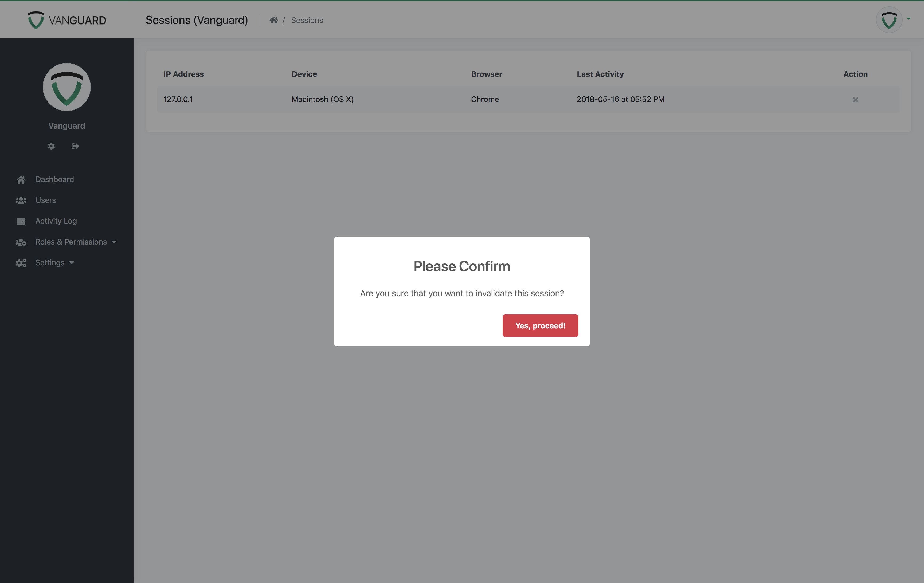Click the Device column header
Viewport: 924px width, 583px height.
(x=304, y=74)
